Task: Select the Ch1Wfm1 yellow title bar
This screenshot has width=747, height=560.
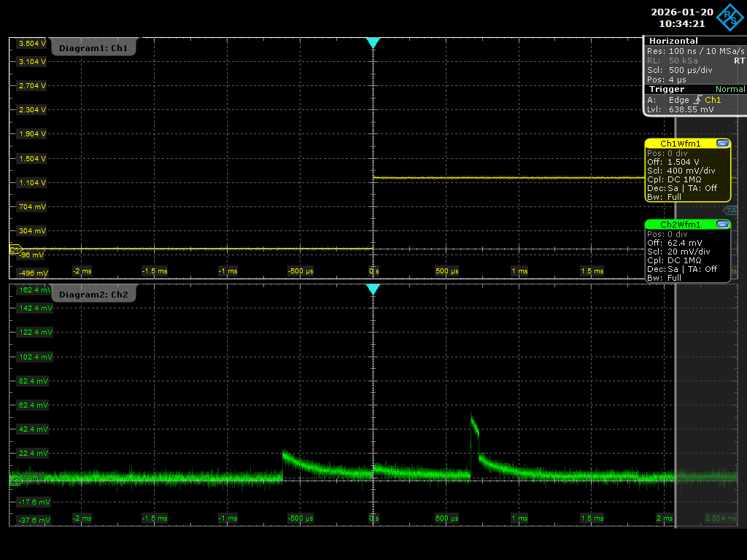Action: pos(681,144)
